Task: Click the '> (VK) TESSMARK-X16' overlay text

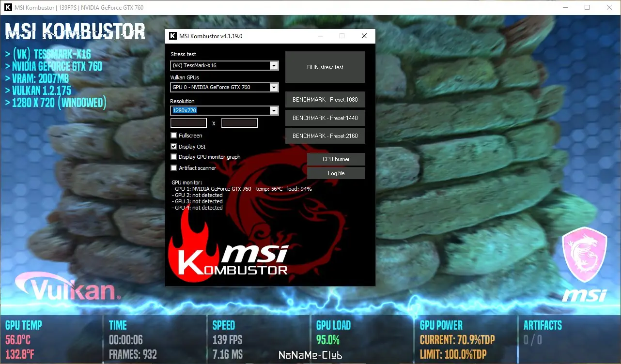Action: pyautogui.click(x=48, y=54)
